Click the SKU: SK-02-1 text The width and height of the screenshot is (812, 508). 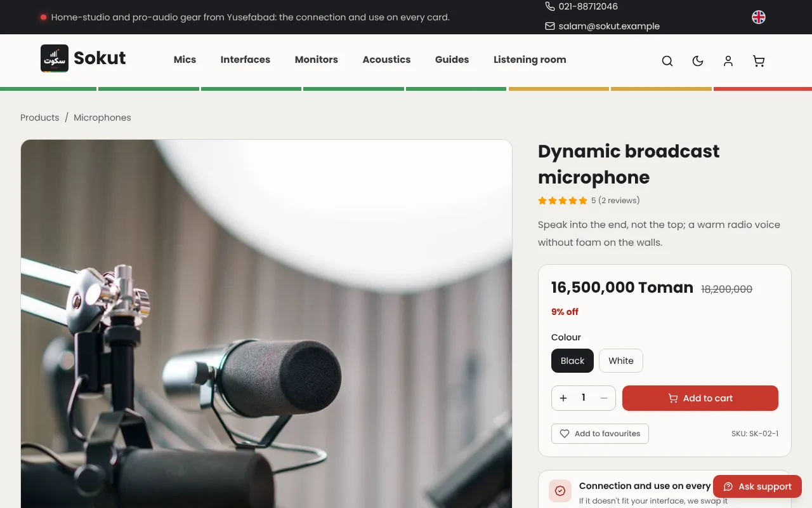pos(755,434)
